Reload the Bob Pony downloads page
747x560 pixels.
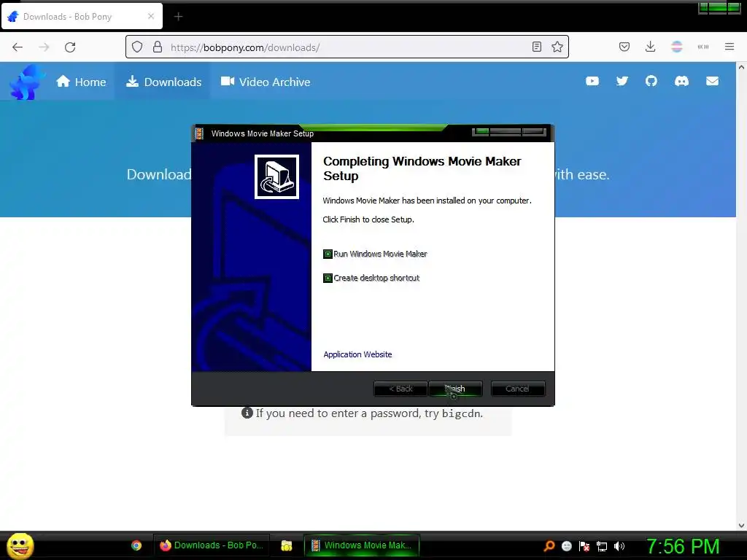click(70, 47)
